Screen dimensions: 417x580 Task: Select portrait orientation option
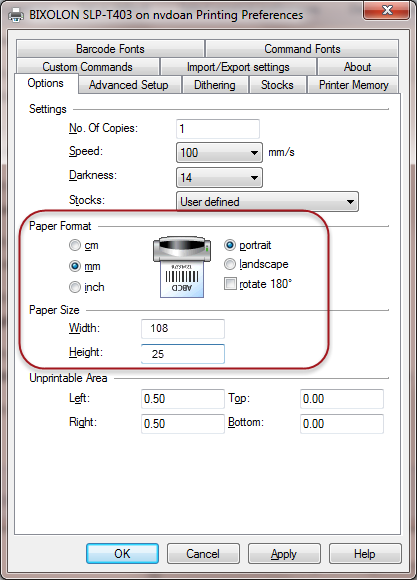(230, 245)
